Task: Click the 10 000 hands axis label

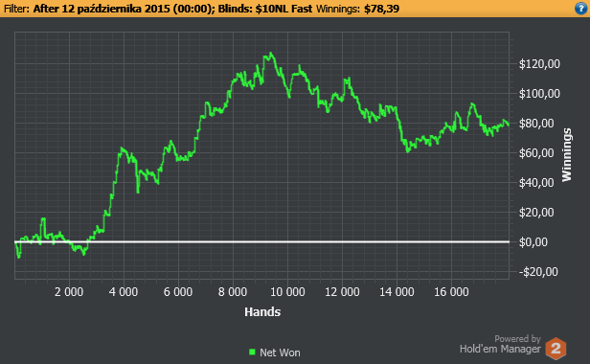Action: click(287, 292)
